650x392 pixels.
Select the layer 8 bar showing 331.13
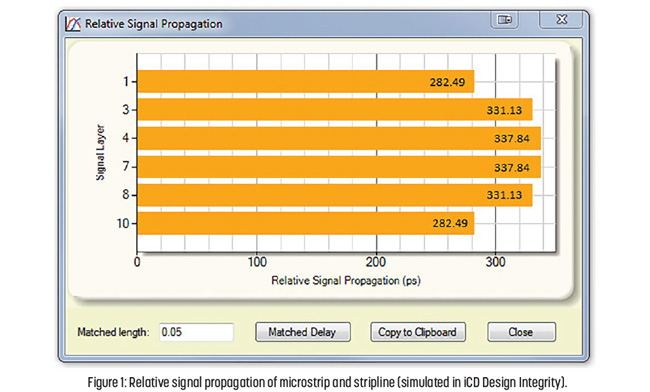(x=335, y=195)
